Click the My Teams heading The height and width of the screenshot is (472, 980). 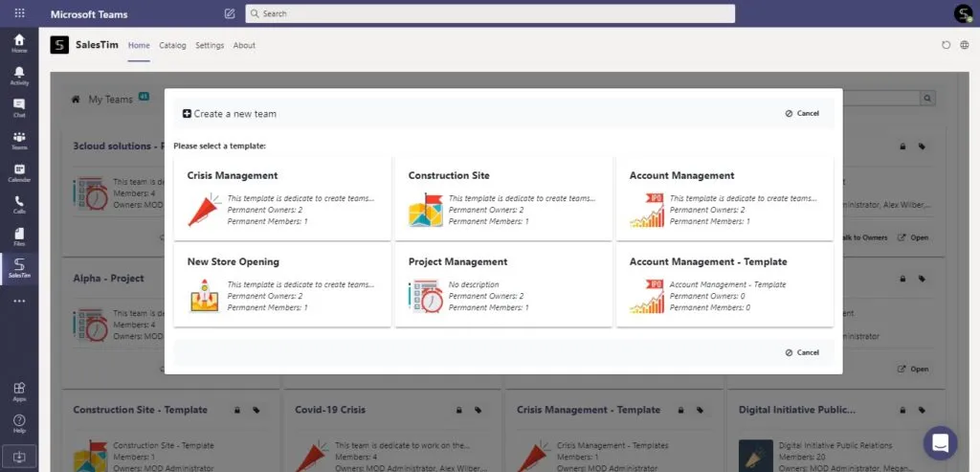[111, 100]
